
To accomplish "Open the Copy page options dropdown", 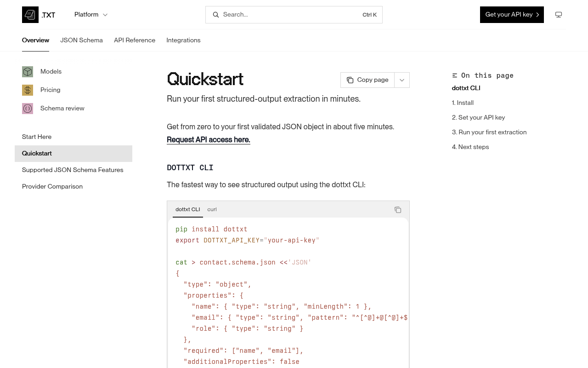I will pos(402,80).
